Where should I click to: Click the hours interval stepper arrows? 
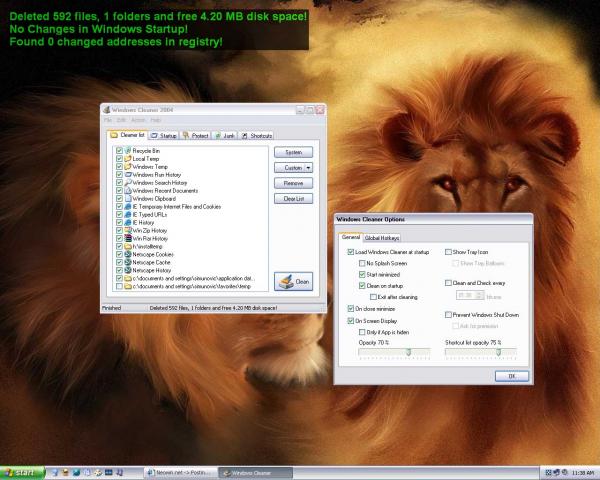tap(479, 295)
